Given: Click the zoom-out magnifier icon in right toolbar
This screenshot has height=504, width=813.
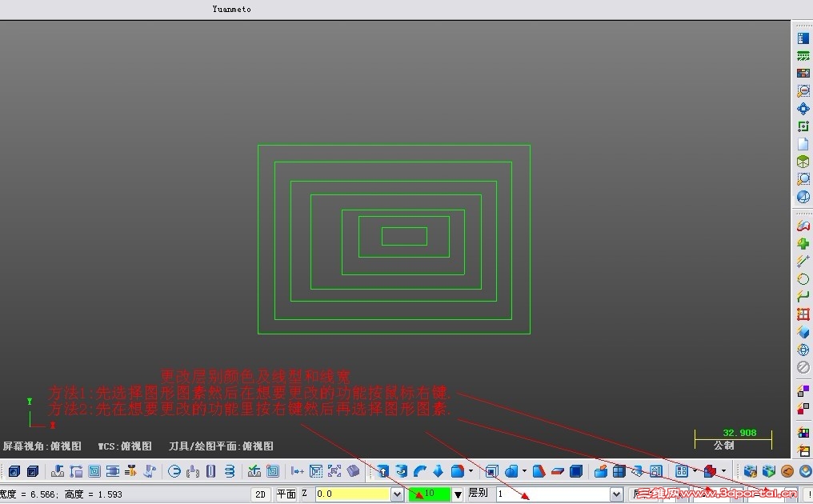Looking at the screenshot, I should point(803,90).
